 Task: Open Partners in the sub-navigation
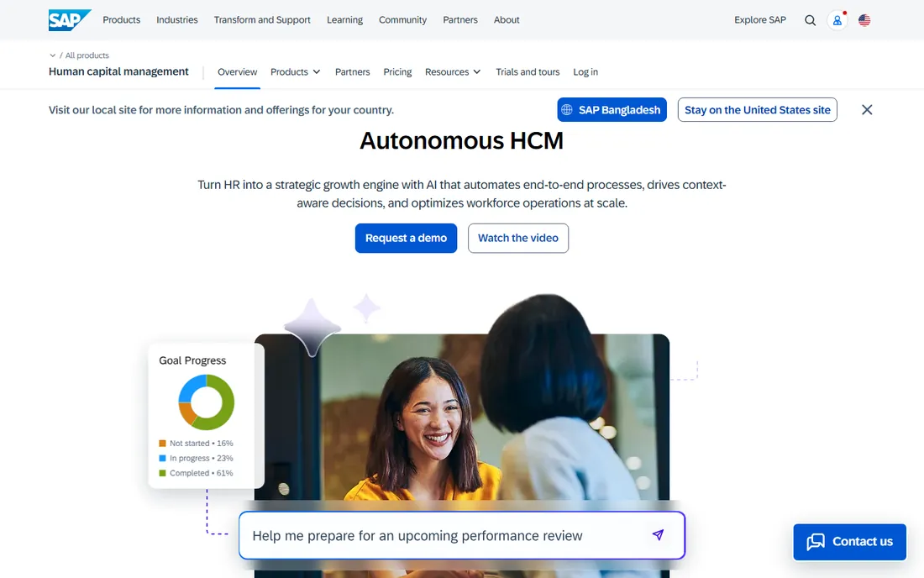point(353,72)
